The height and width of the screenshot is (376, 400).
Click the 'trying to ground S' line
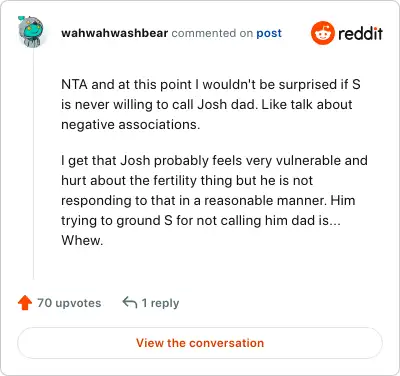tap(201, 220)
